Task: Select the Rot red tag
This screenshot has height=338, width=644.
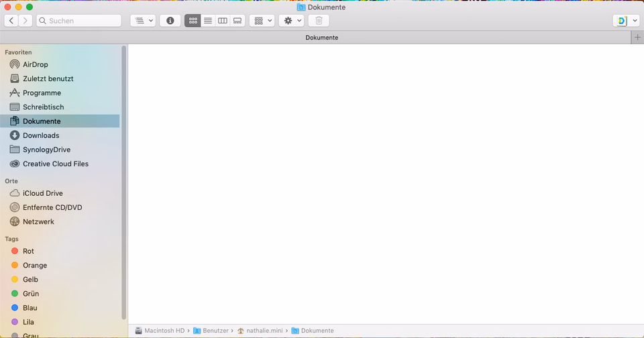Action: tap(60, 251)
